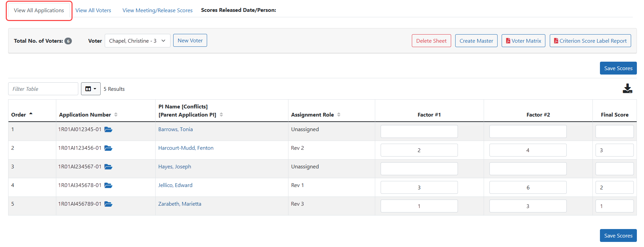Sort by PI Name column
Viewport: 644px width, 247px height.
(x=221, y=115)
